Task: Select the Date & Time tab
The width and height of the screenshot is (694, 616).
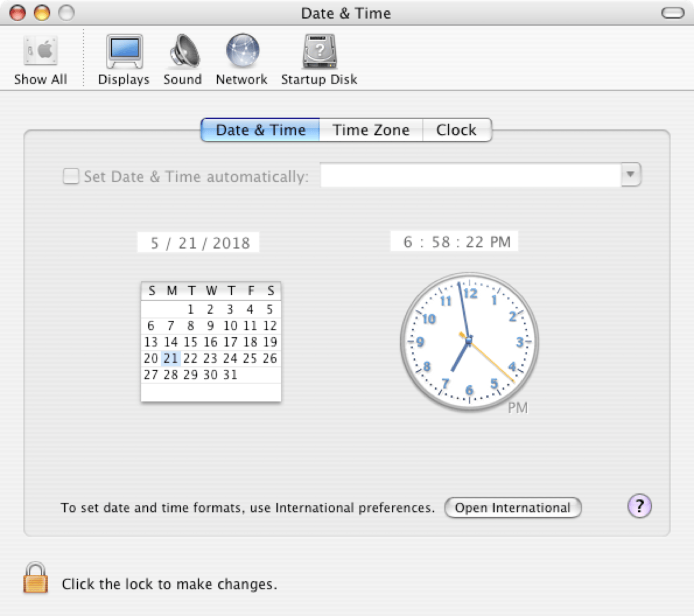Action: (x=260, y=130)
